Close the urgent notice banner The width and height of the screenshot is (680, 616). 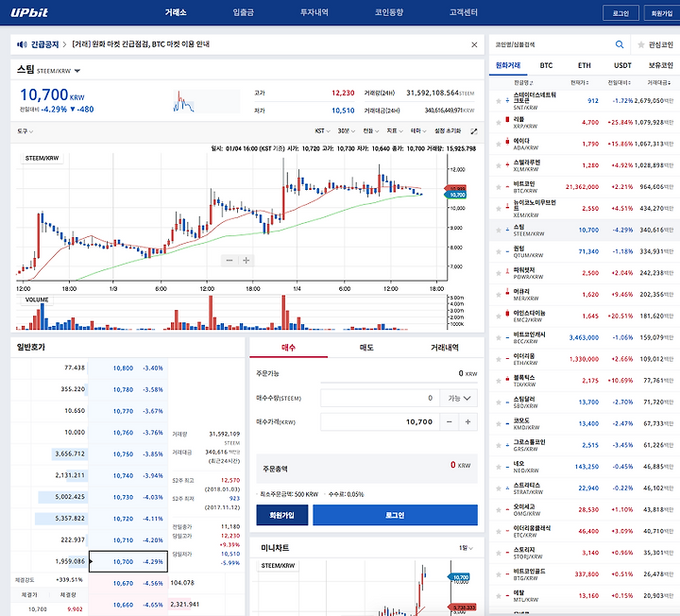click(x=474, y=44)
